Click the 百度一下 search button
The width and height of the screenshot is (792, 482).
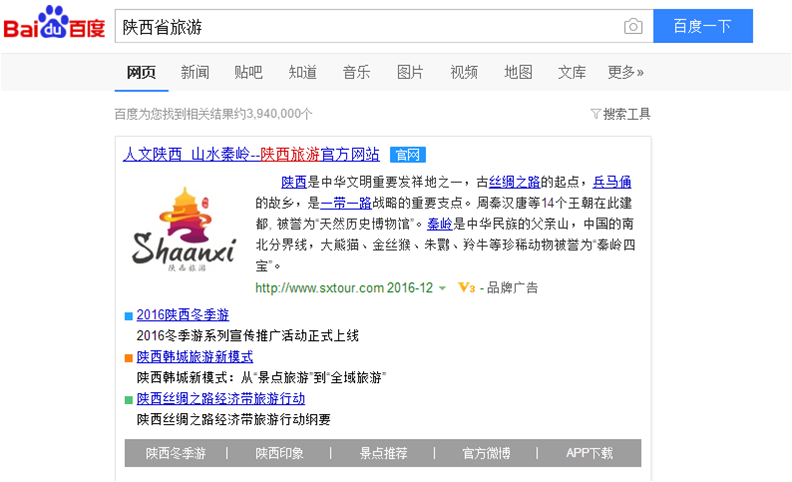click(x=703, y=26)
